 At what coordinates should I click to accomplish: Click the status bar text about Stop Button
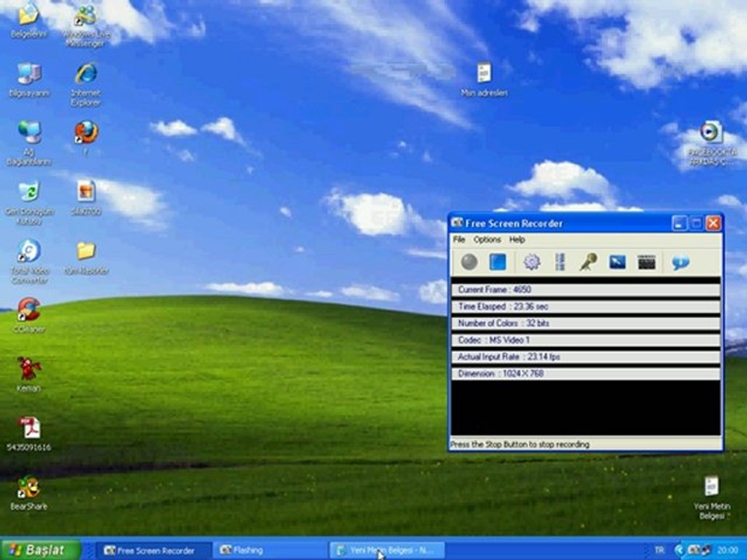tap(520, 444)
